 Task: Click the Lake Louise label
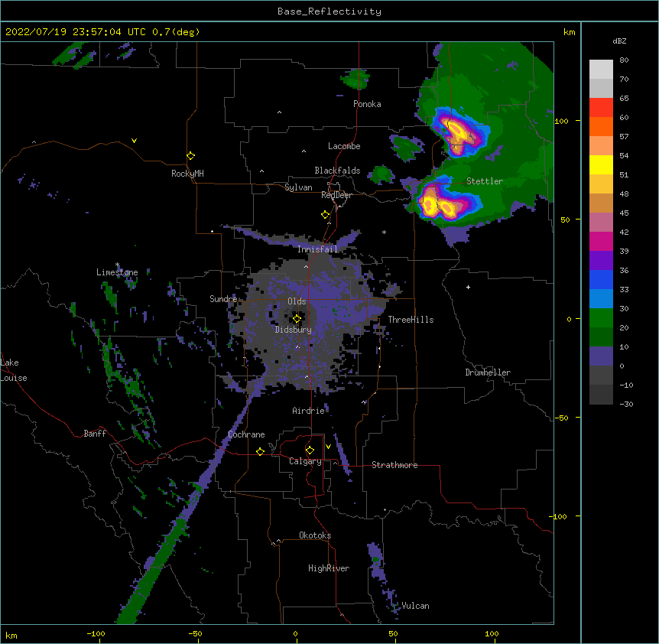coord(14,370)
